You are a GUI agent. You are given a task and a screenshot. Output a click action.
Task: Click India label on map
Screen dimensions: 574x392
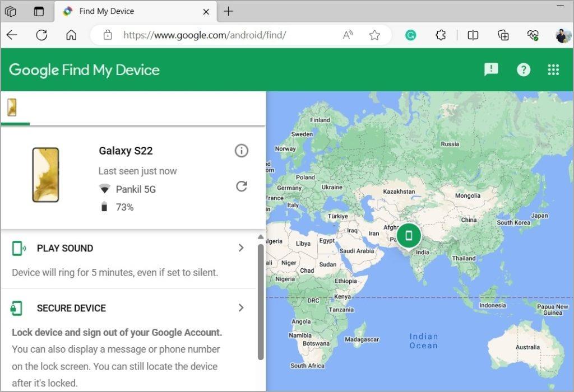pyautogui.click(x=423, y=252)
